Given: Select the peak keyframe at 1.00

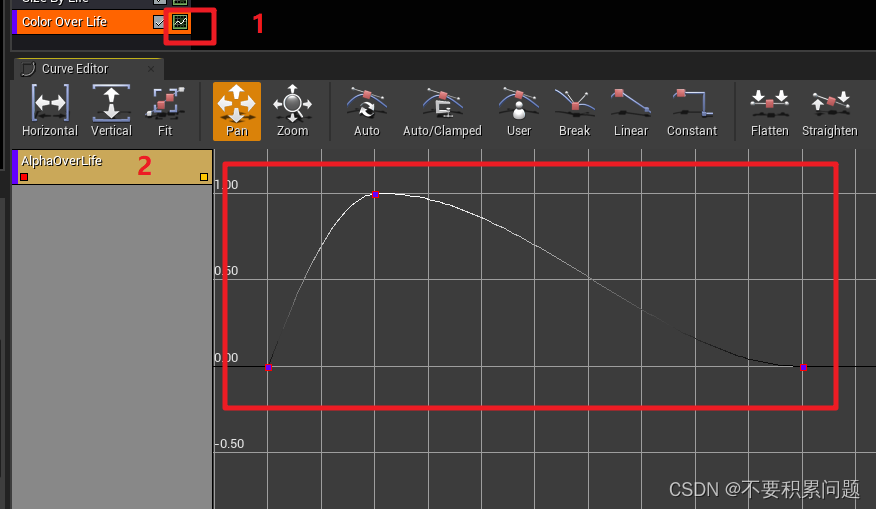Looking at the screenshot, I should click(x=375, y=194).
